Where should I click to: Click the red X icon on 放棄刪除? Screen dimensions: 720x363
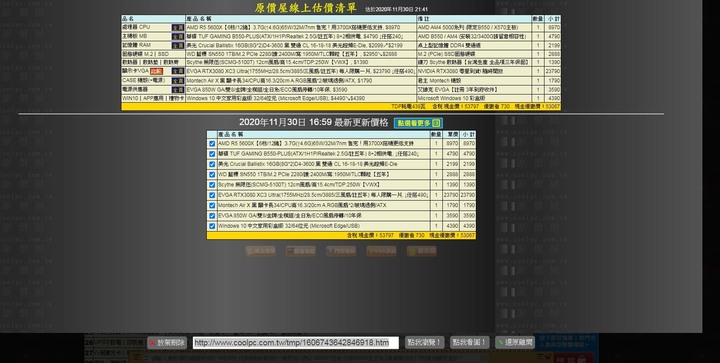[152, 343]
